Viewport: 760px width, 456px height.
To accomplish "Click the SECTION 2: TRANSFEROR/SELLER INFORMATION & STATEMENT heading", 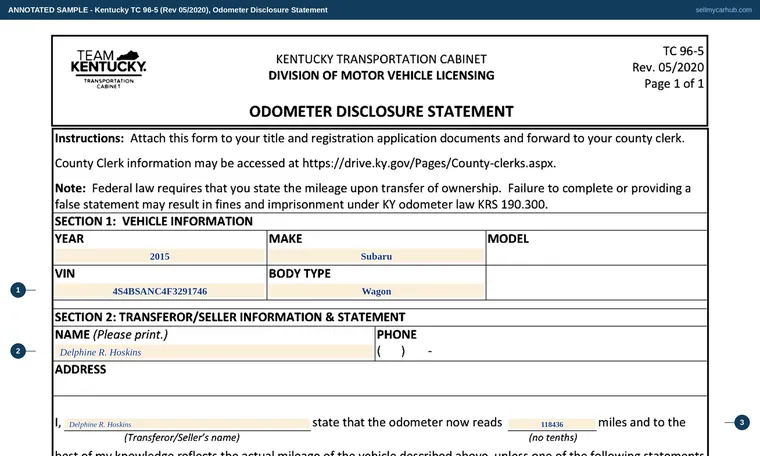I will 230,317.
